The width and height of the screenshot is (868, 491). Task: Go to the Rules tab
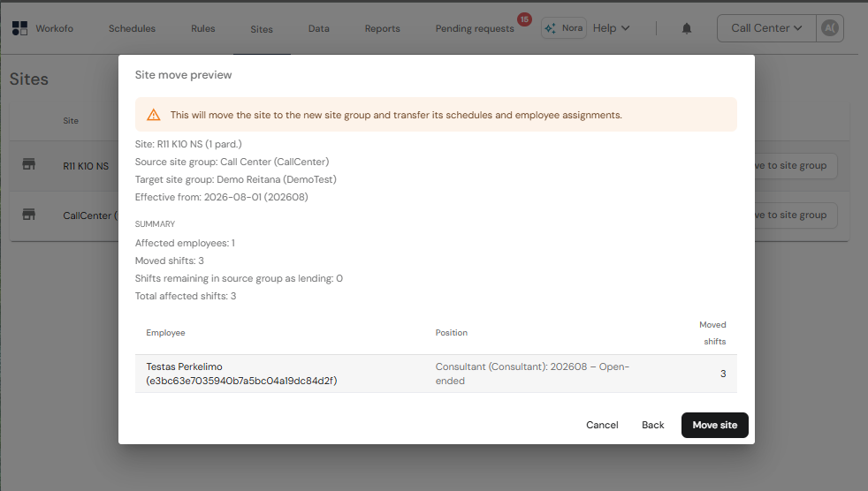pyautogui.click(x=202, y=28)
